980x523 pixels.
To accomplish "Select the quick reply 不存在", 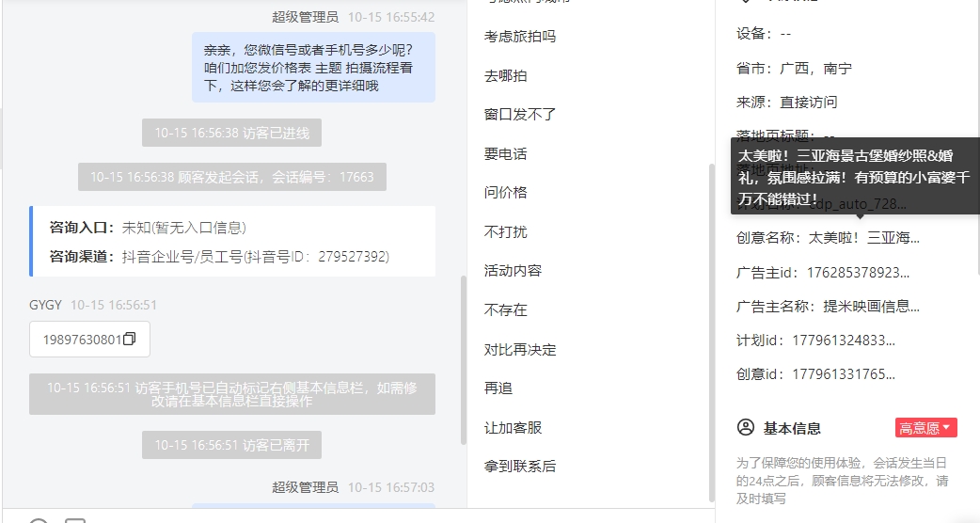I will [505, 309].
